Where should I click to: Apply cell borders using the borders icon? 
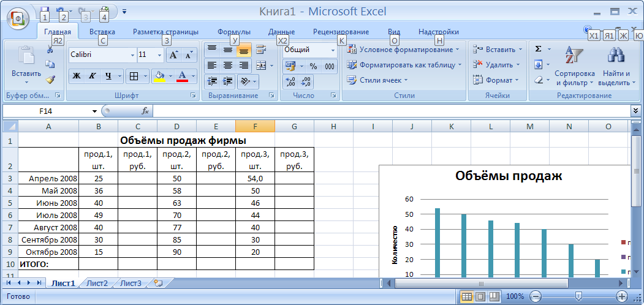click(x=134, y=76)
